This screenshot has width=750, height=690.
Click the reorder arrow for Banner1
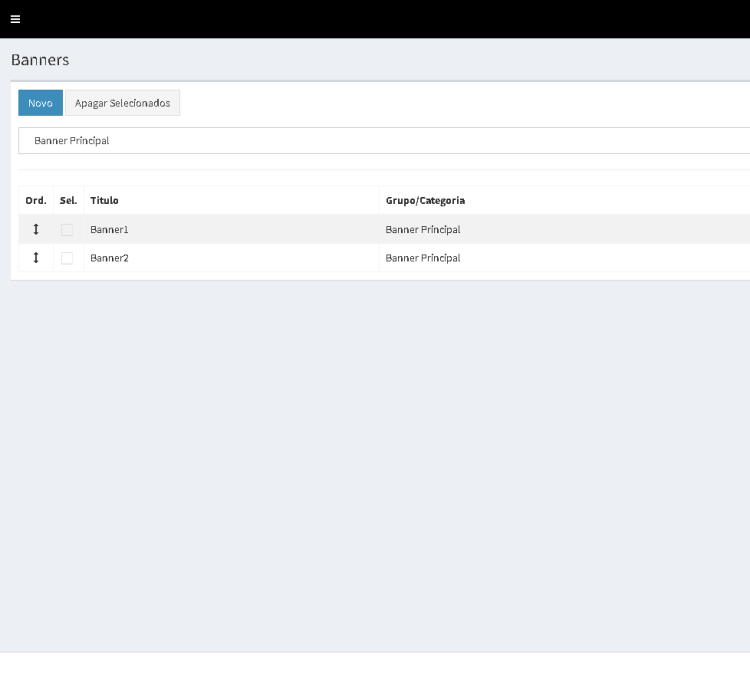36,230
